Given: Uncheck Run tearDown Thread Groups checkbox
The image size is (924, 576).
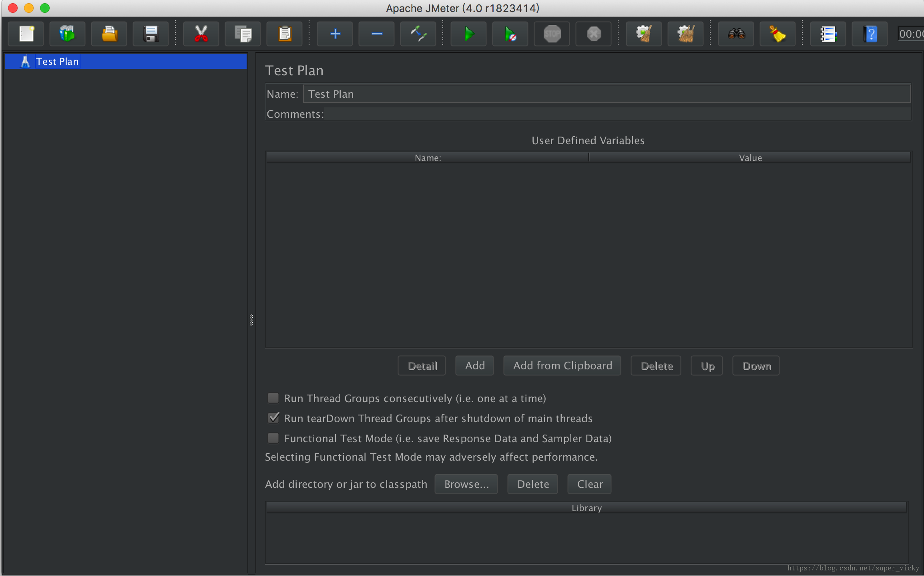Looking at the screenshot, I should click(x=273, y=418).
